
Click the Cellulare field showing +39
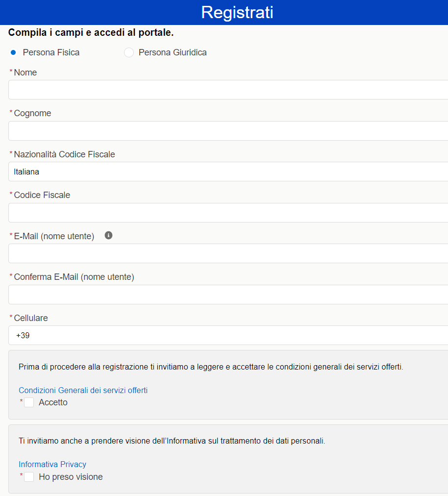tap(228, 336)
